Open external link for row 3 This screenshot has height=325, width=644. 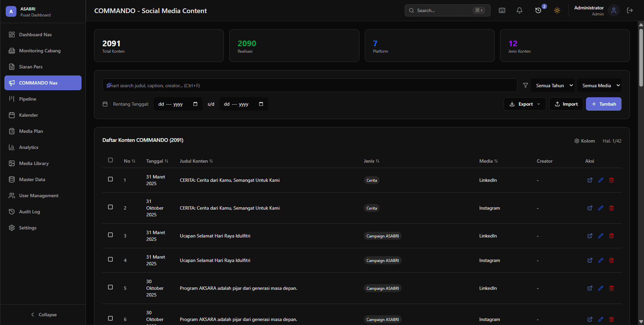(x=590, y=236)
